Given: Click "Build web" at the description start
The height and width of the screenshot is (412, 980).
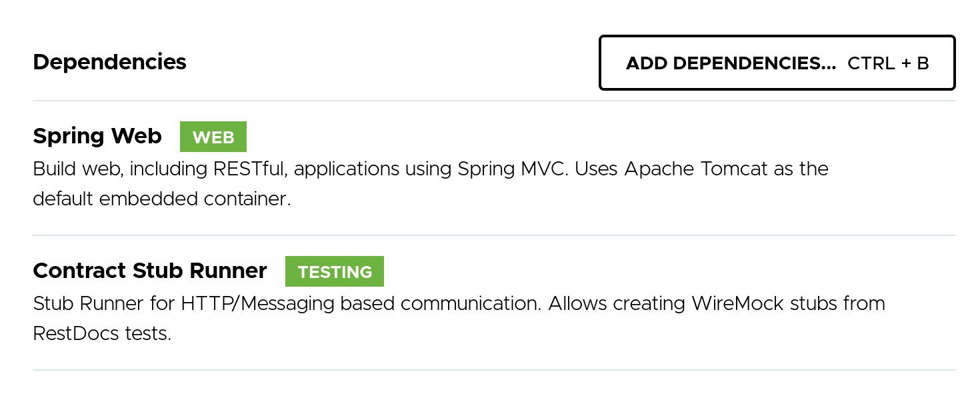Looking at the screenshot, I should click(77, 169).
